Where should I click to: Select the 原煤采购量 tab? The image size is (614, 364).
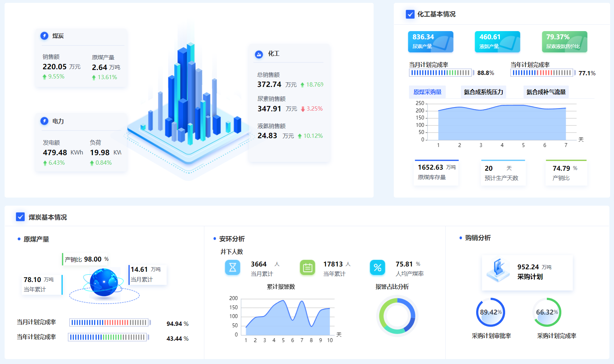click(427, 92)
